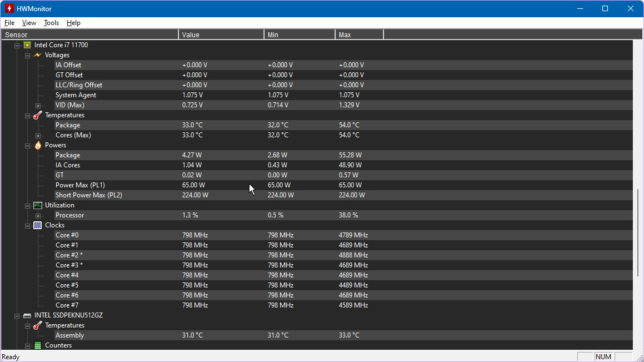This screenshot has width=644, height=362.
Task: Click the Clocks waveform icon
Action: (38, 225)
